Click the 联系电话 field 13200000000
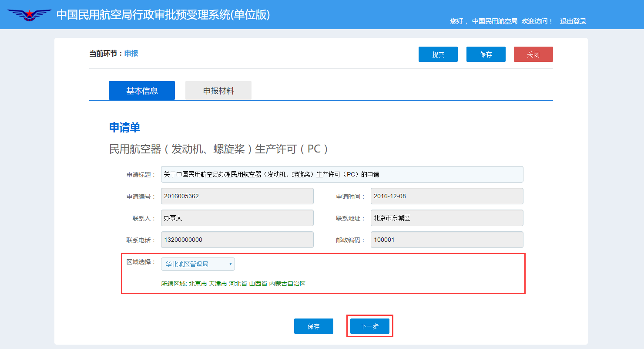The width and height of the screenshot is (644, 349). (237, 240)
